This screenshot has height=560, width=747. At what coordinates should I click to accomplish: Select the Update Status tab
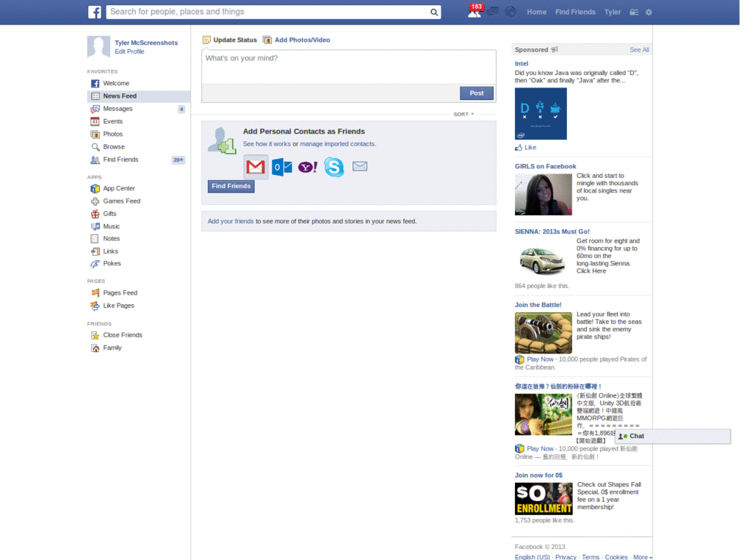[x=230, y=40]
